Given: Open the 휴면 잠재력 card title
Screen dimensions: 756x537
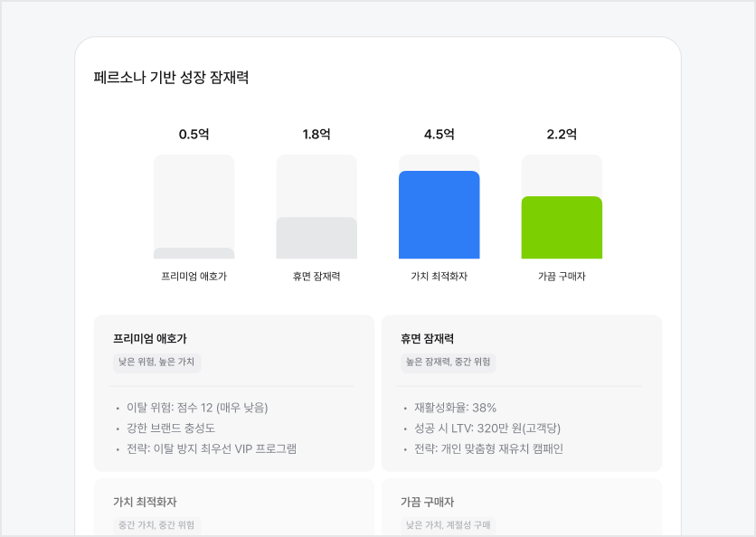Looking at the screenshot, I should [x=427, y=338].
